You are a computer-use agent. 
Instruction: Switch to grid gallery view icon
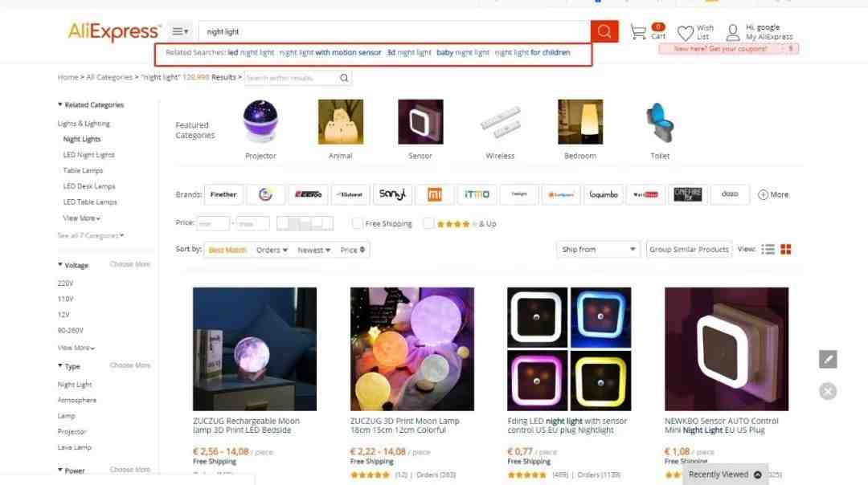click(785, 250)
